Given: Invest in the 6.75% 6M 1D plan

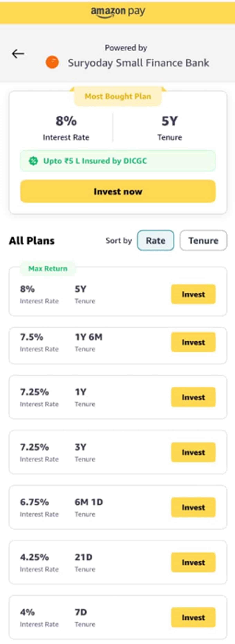Looking at the screenshot, I should pyautogui.click(x=193, y=507).
